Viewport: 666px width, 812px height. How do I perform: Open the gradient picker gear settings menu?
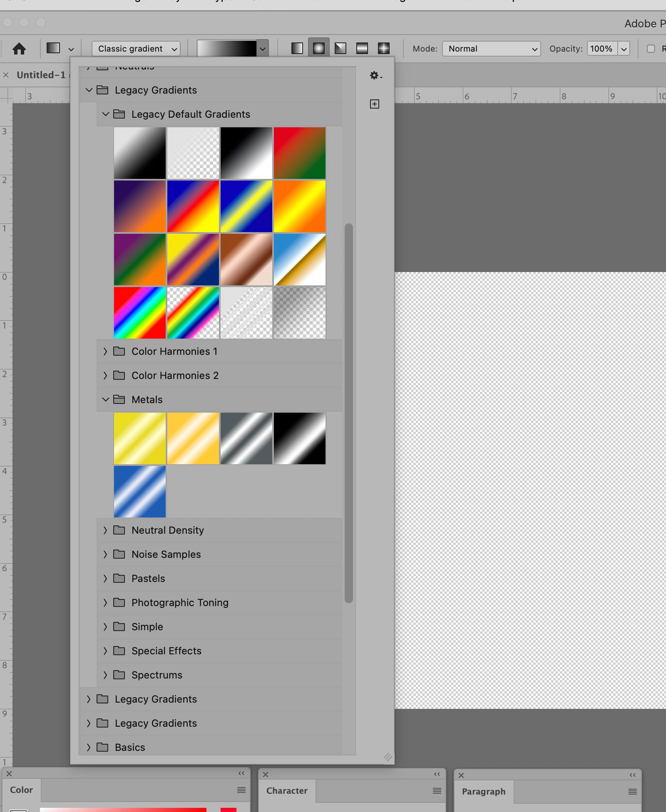(375, 75)
